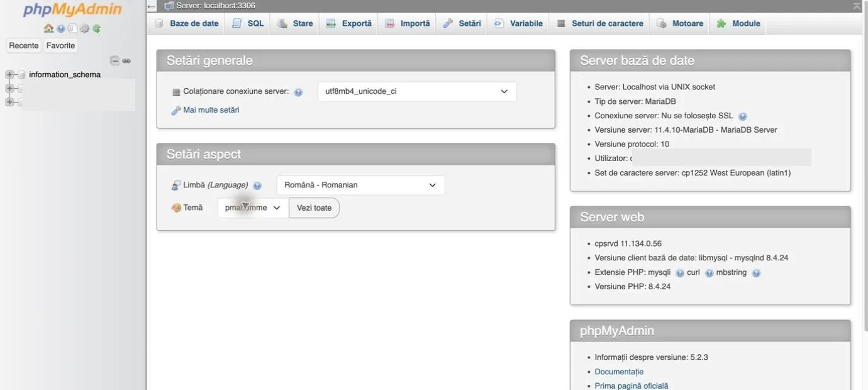Click the language icon beside Limbă
Image resolution: width=868 pixels, height=390 pixels.
pos(176,186)
